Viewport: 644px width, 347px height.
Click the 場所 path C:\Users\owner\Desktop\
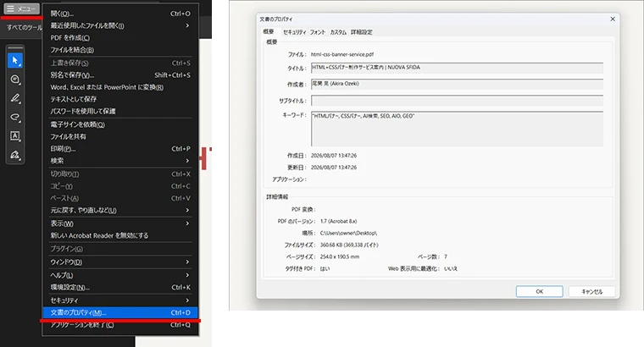(x=348, y=233)
